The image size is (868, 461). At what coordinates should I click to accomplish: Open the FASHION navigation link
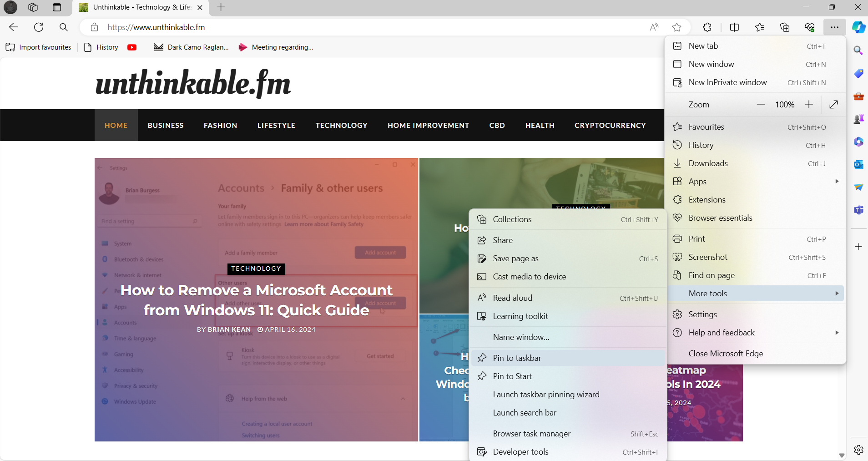pyautogui.click(x=221, y=125)
